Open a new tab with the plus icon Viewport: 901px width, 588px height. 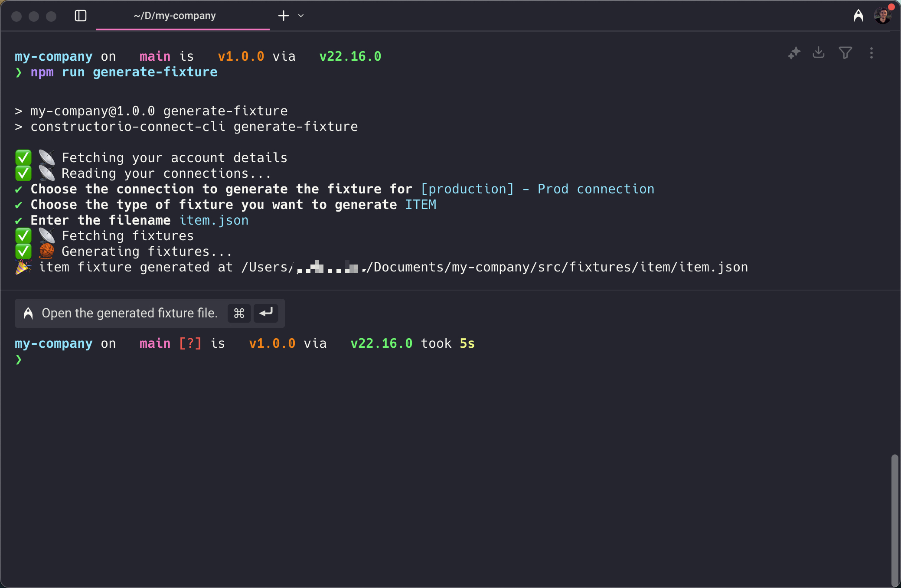(x=284, y=16)
